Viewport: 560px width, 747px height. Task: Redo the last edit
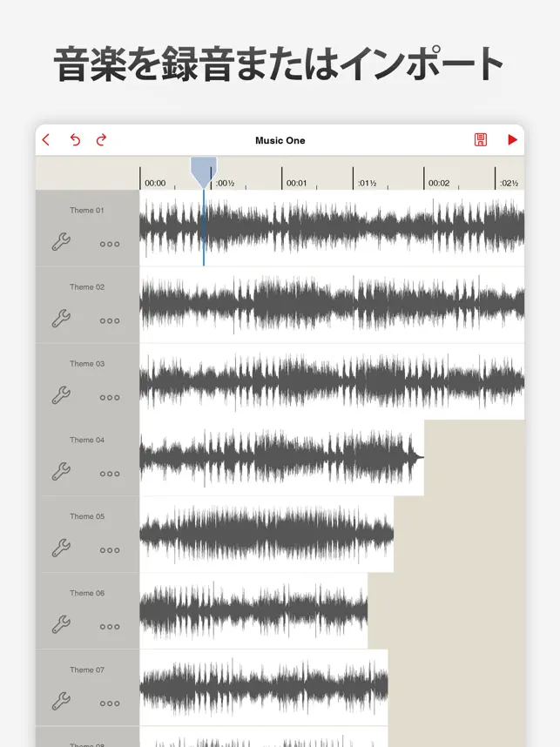[101, 139]
